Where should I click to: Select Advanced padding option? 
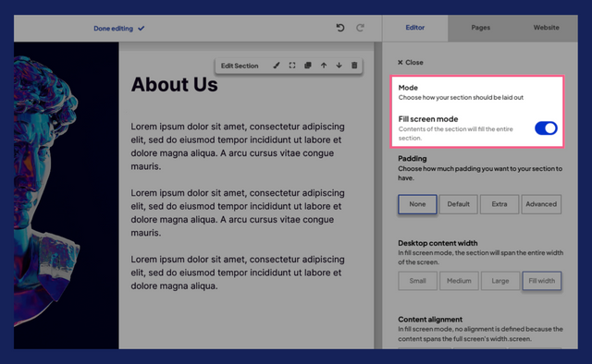[x=541, y=204]
